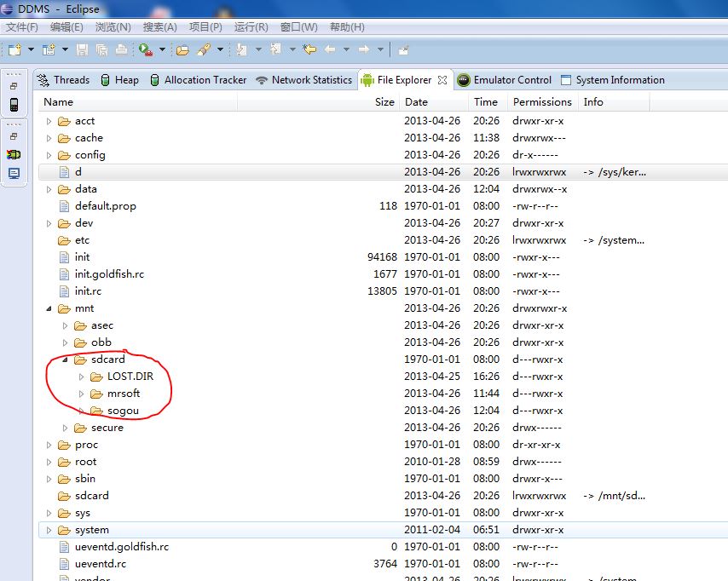Viewport: 728px width, 581px height.
Task: Click the Print toolbar icon
Action: pyautogui.click(x=121, y=49)
